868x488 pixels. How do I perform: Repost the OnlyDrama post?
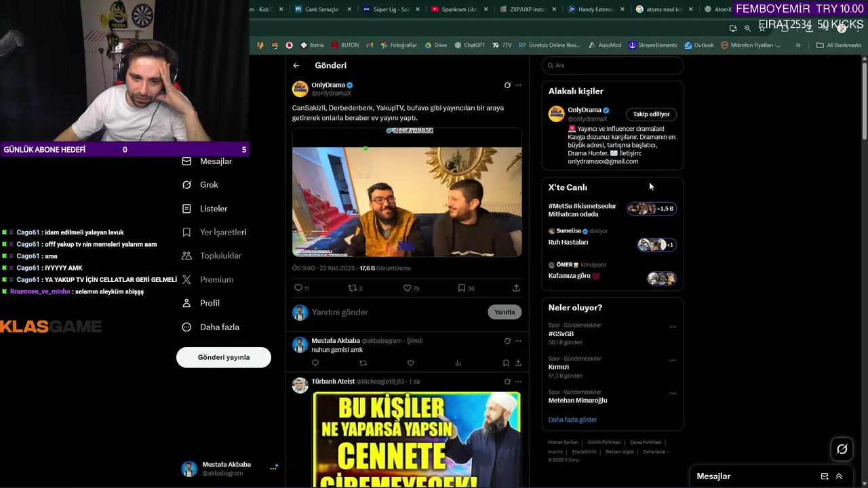tap(352, 288)
